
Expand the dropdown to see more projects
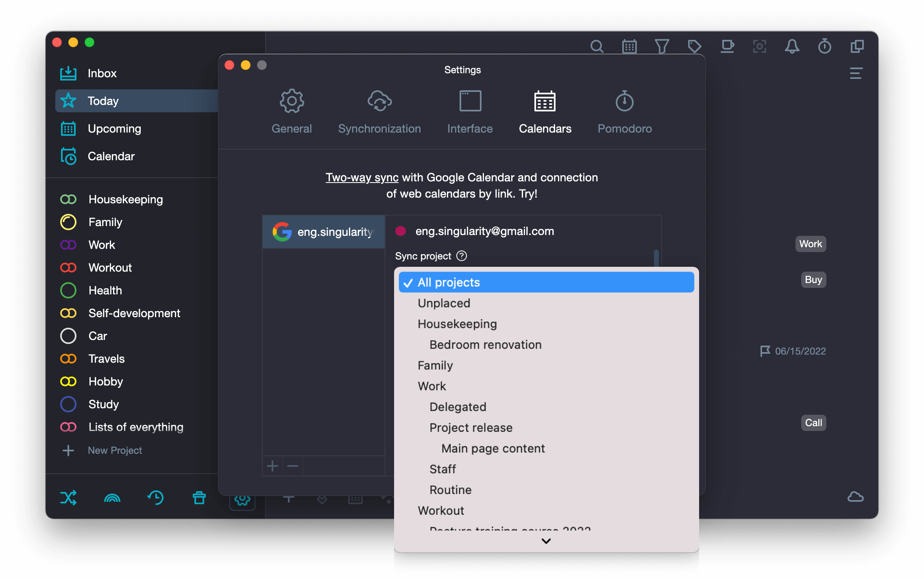[547, 540]
